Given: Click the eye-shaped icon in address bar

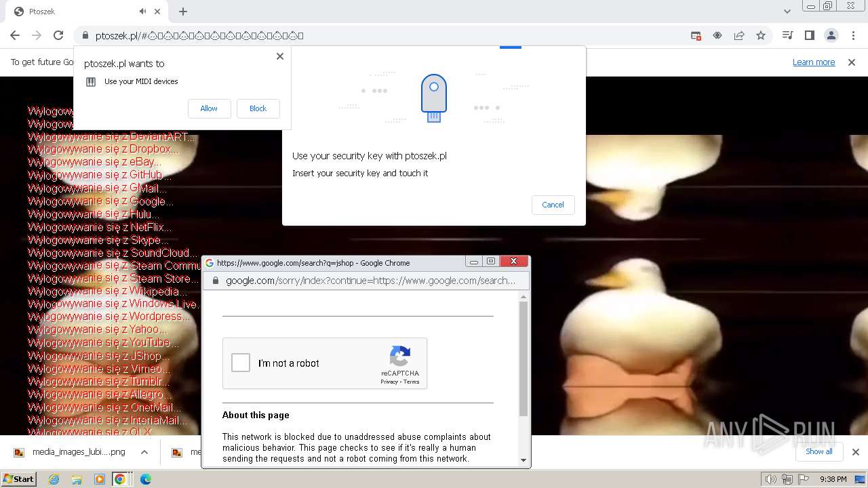Looking at the screenshot, I should pos(717,35).
